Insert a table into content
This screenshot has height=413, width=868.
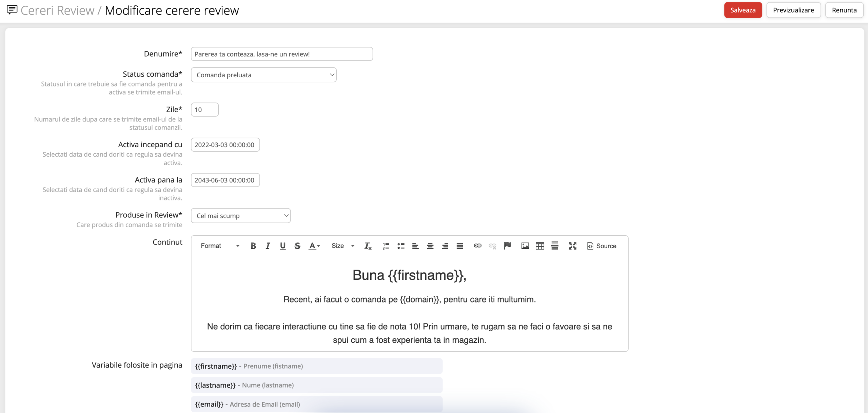coord(540,246)
